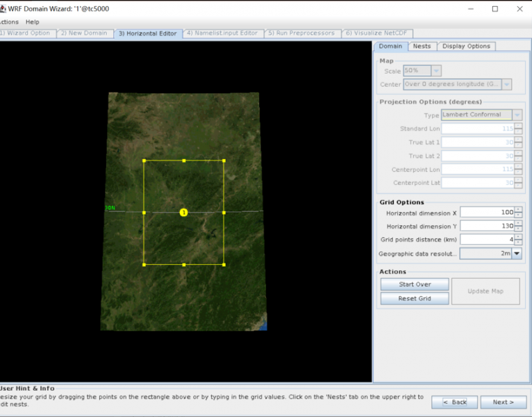Click top-left corner handle of yellow grid rectangle
The height and width of the screenshot is (417, 532).
coord(144,161)
